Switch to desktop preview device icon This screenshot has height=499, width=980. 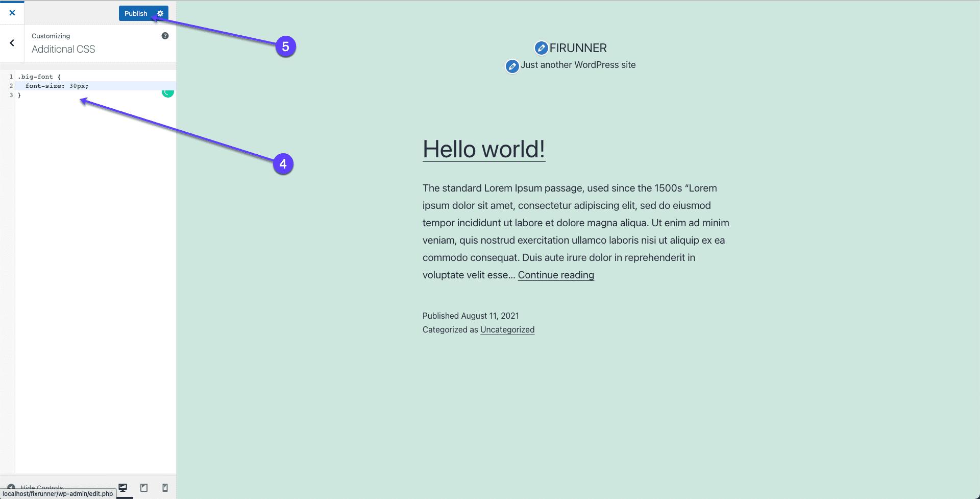click(123, 488)
